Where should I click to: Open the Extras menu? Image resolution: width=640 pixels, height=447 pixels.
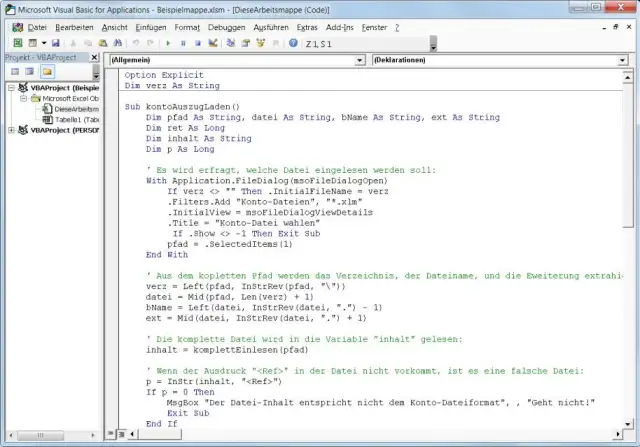(307, 27)
